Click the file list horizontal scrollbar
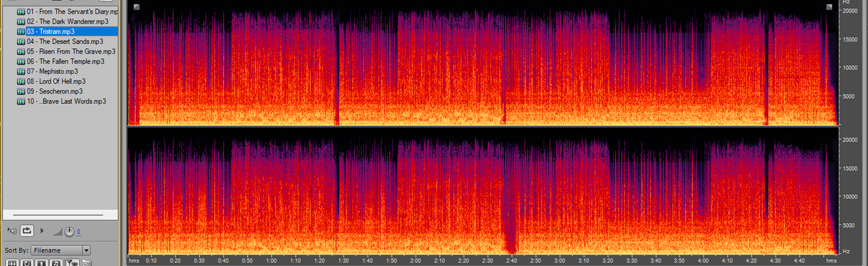This screenshot has width=868, height=266. (x=58, y=215)
